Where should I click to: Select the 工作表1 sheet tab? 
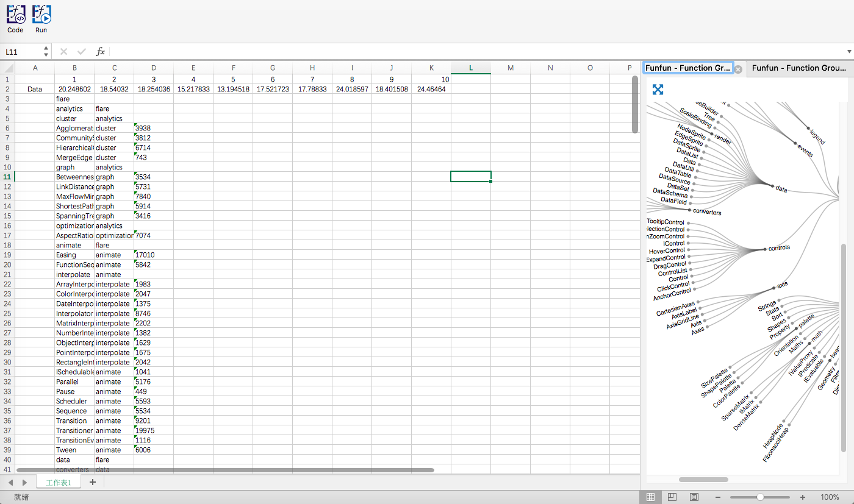click(58, 481)
